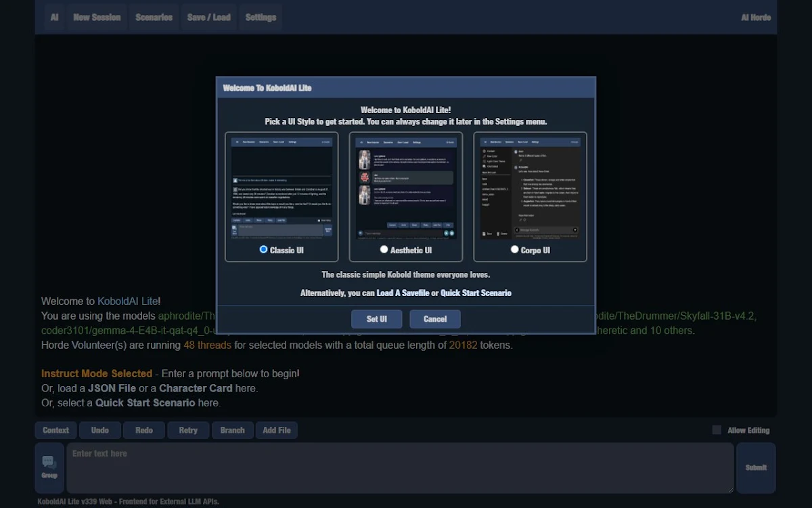Open the Save / Load menu
This screenshot has width=812, height=508.
tap(209, 17)
